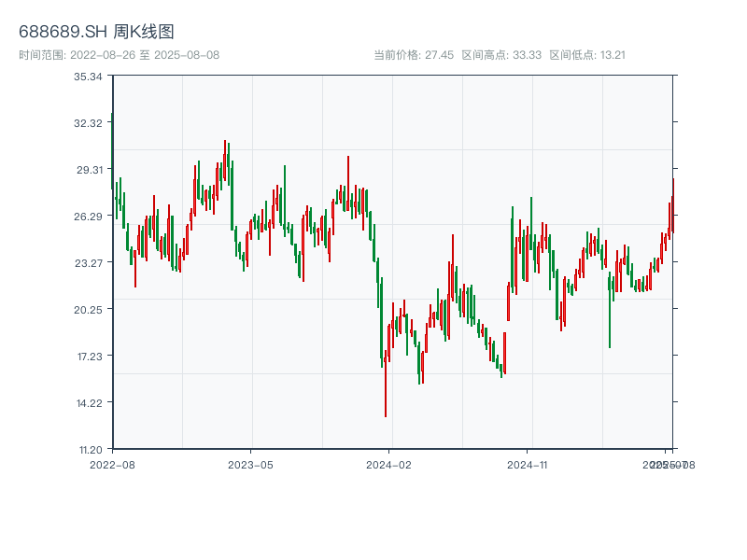Click the 2022-08 x-axis date label

click(112, 464)
